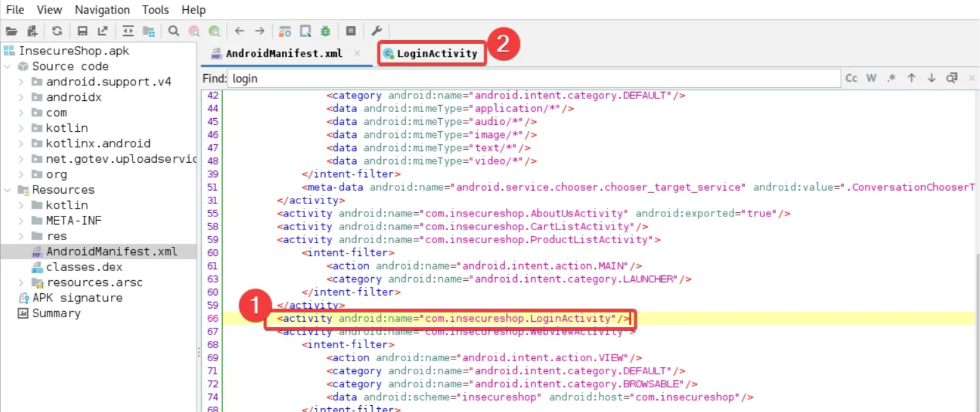Screen dimensions: 980x412
Task: Click the AboutUsActivity exported="true" line
Action: click(534, 213)
